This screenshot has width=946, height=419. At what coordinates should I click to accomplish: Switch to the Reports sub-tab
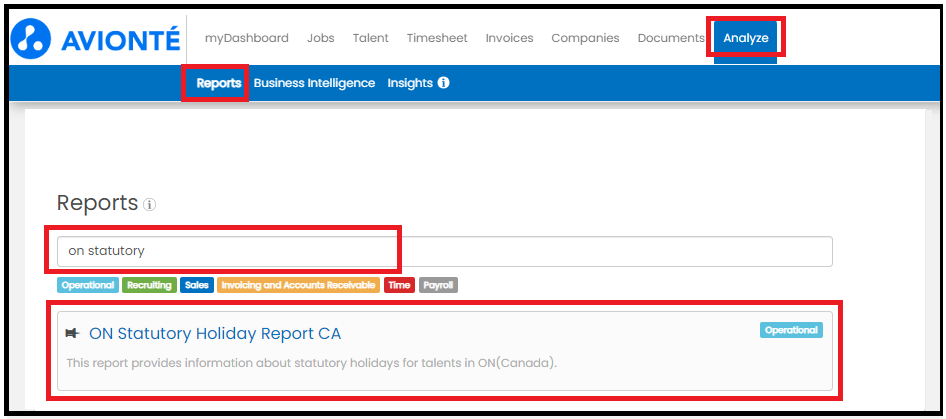point(218,83)
